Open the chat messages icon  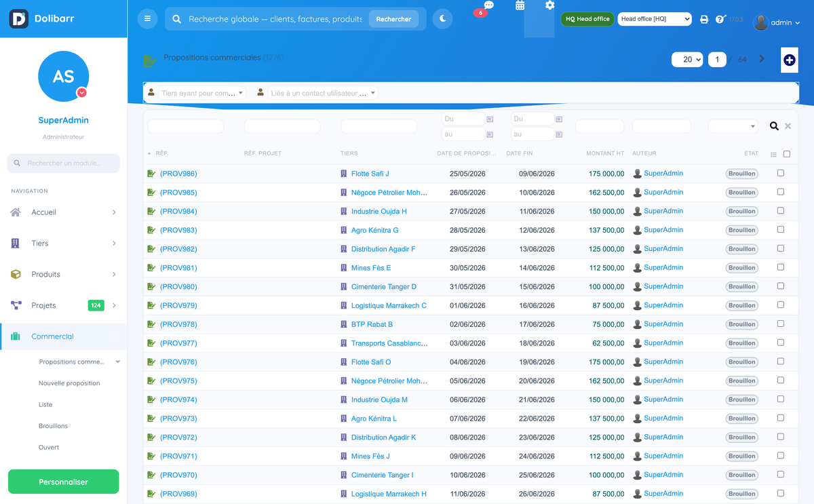489,5
